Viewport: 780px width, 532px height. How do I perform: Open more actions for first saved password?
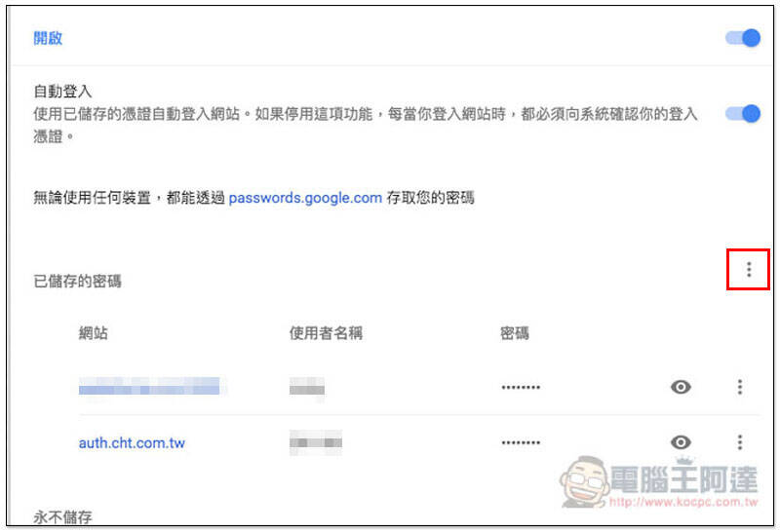(x=740, y=387)
